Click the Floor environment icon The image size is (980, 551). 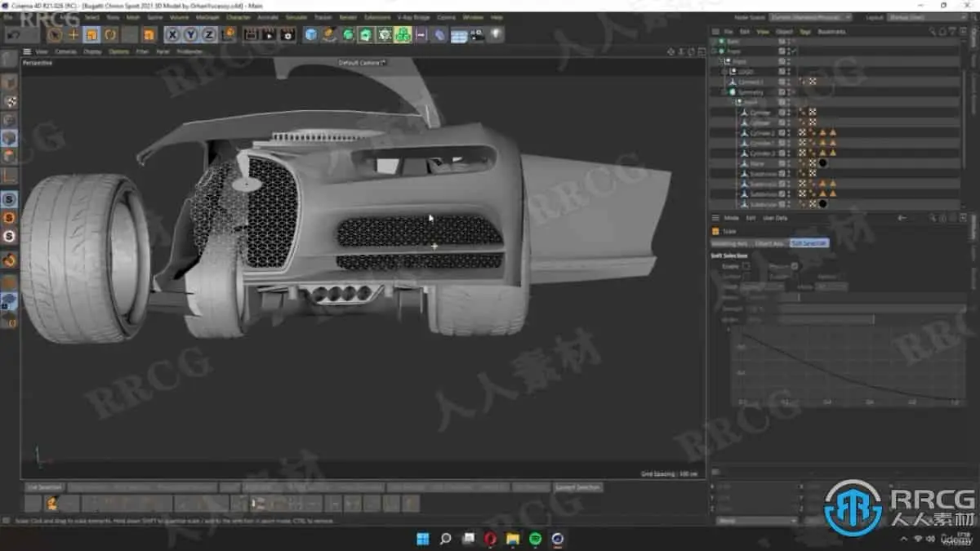pyautogui.click(x=459, y=35)
